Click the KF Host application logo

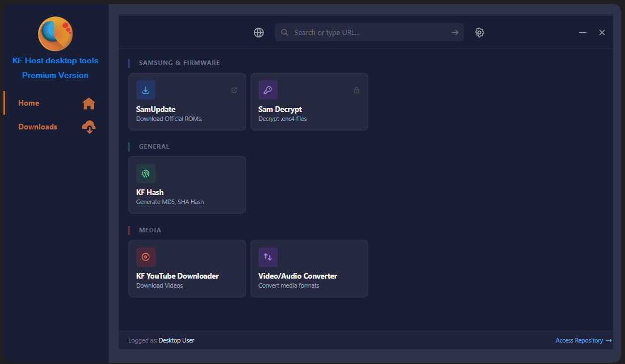[55, 34]
